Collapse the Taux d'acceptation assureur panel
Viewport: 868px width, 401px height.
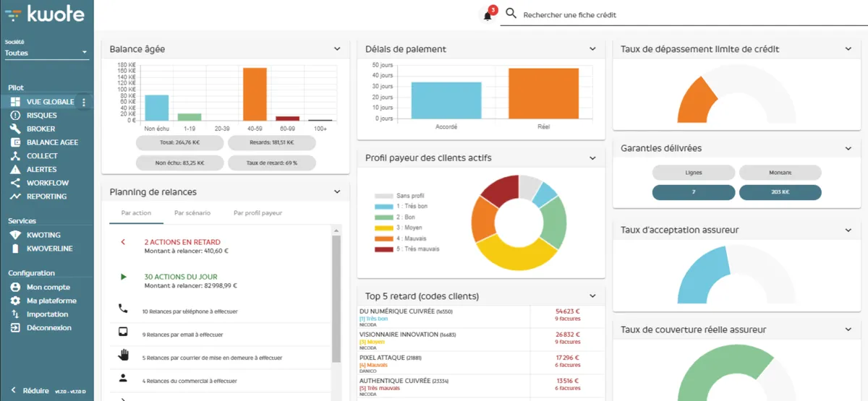(848, 230)
